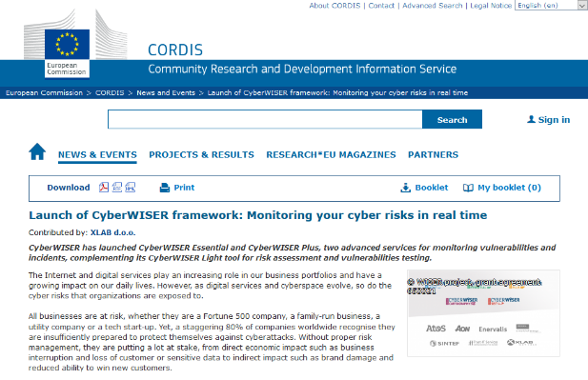Image resolution: width=588 pixels, height=380 pixels.
Task: Open the PARTNERS tab
Action: tap(433, 155)
